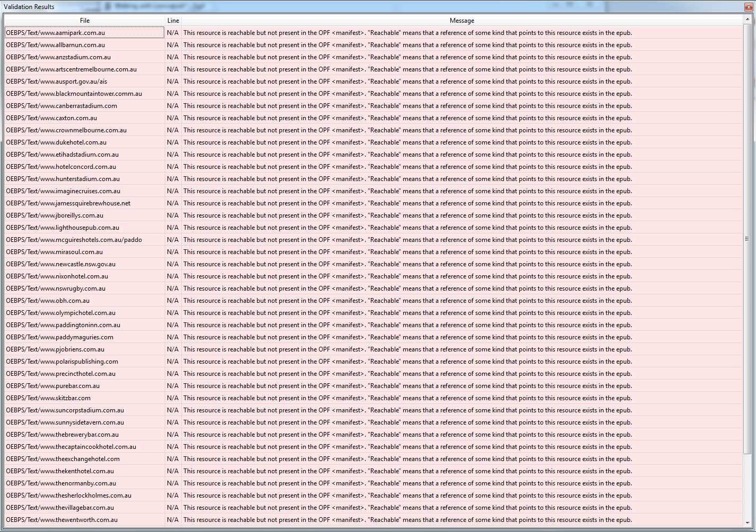Screen dimensions: 756x532
Task: Sort results by the File column header
Action: tap(85, 21)
